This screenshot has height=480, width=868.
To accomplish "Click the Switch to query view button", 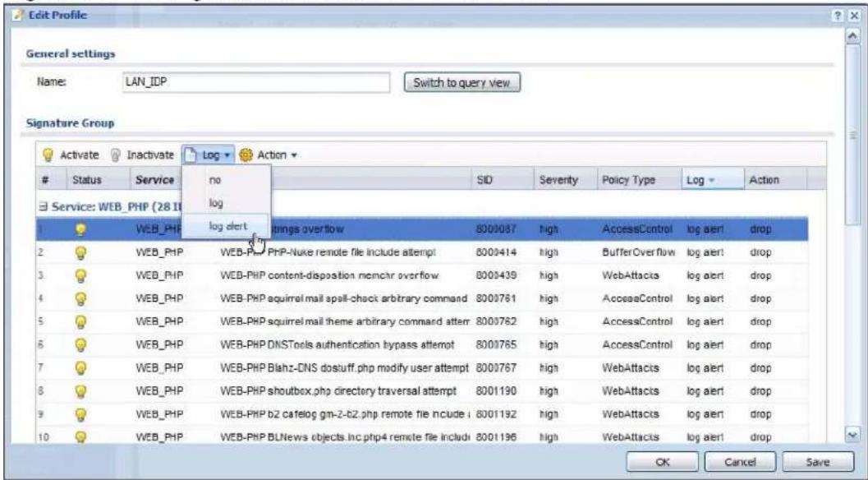I will pos(462,82).
